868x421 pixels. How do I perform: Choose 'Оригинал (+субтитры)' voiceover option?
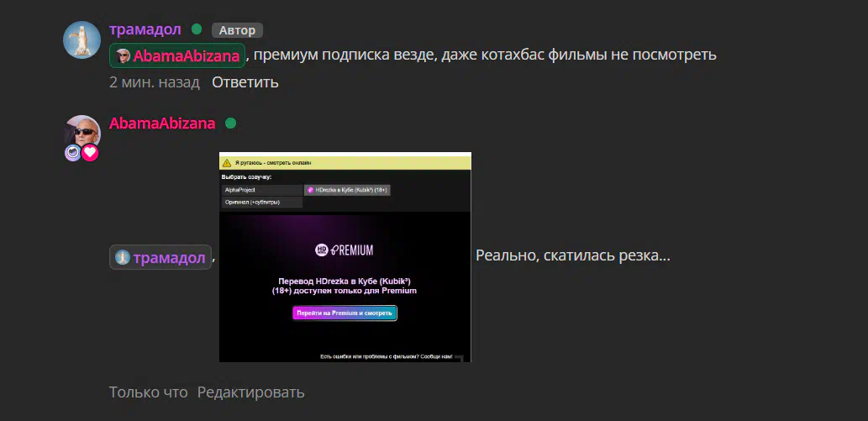260,203
